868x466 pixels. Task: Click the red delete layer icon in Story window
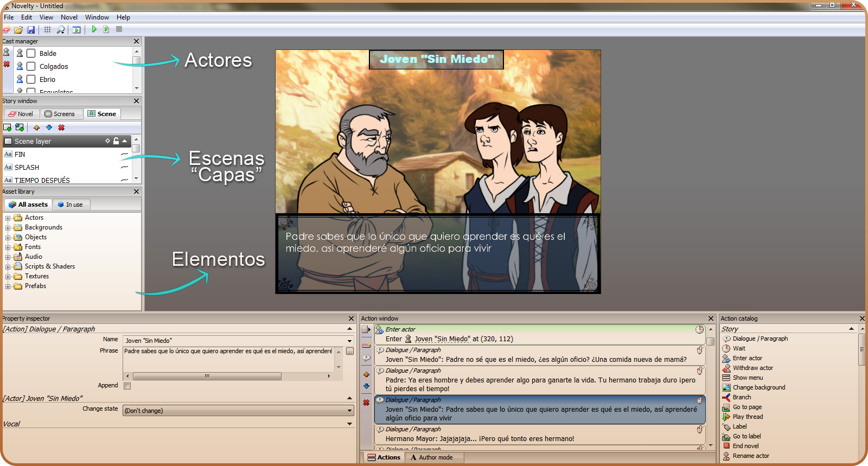click(61, 127)
